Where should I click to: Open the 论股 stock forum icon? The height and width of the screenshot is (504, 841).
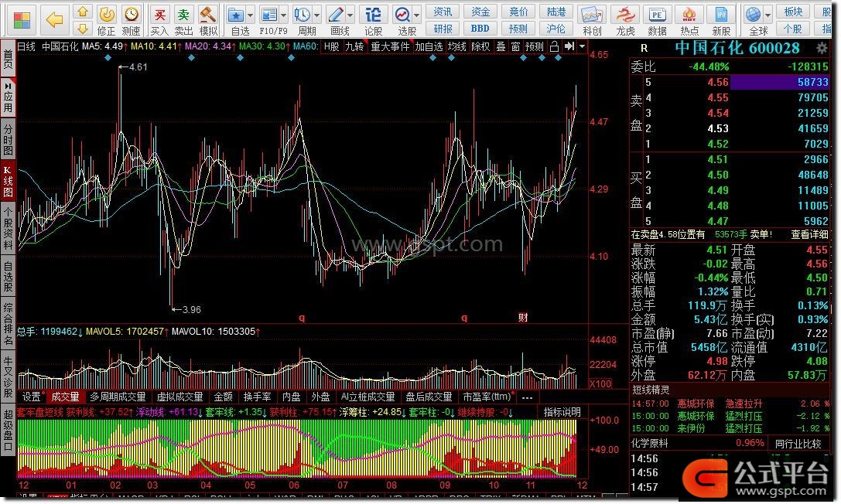coord(373,20)
